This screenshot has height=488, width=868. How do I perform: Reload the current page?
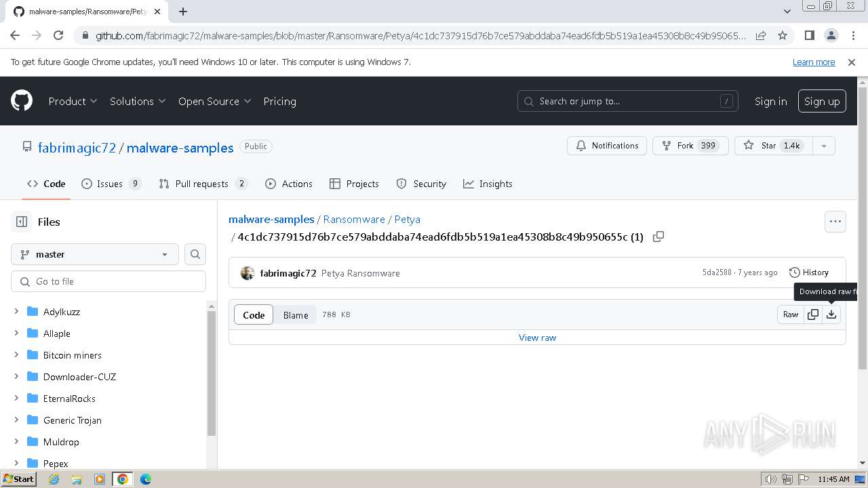click(58, 35)
